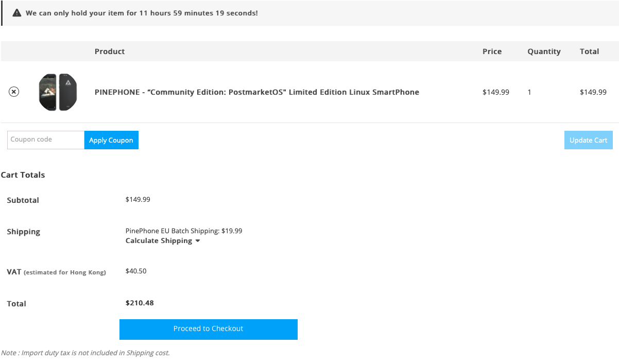Click the Update Cart button
The image size is (619, 364).
(x=589, y=140)
